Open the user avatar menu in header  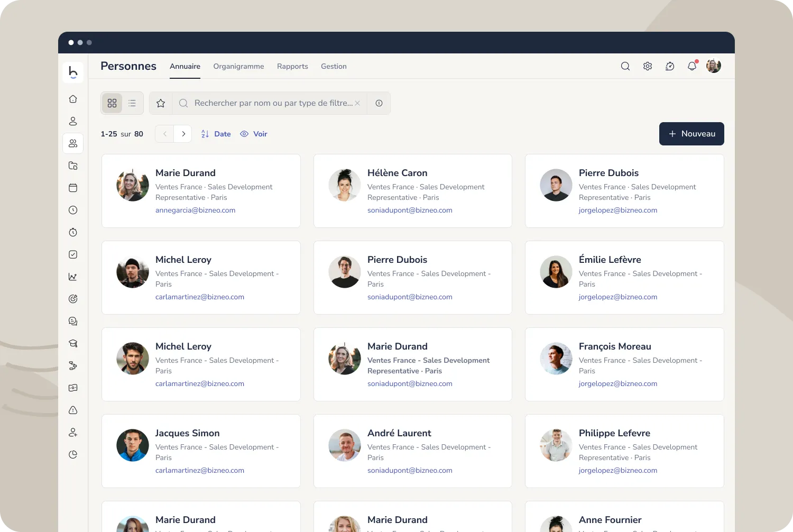pos(714,66)
